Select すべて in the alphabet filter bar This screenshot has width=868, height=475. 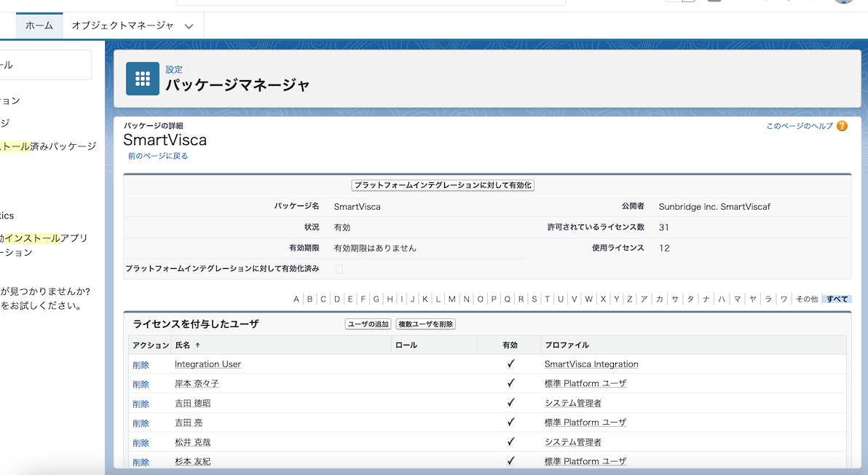click(x=835, y=299)
